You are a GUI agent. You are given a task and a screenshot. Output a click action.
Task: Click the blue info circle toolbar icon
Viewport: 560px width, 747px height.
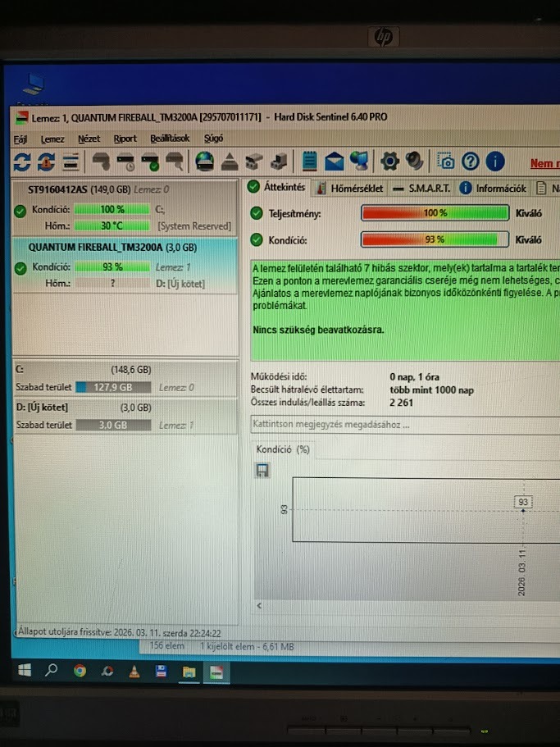495,162
